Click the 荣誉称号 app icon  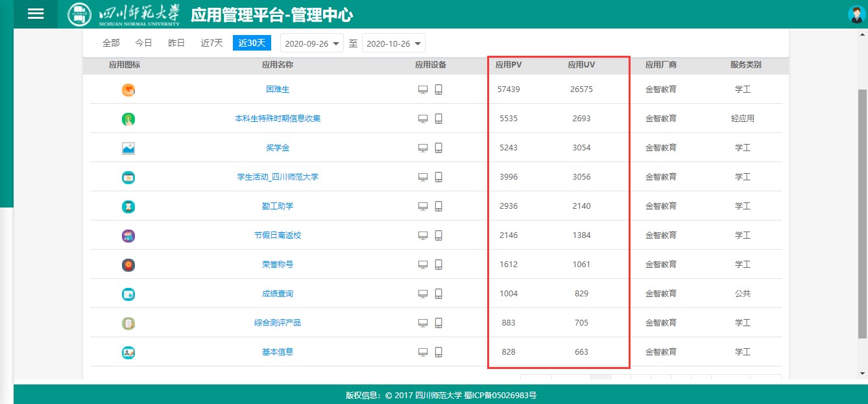click(x=128, y=265)
